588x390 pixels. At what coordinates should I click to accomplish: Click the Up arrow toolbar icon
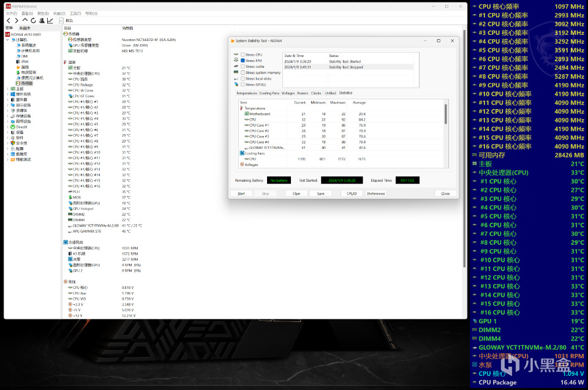pos(25,20)
